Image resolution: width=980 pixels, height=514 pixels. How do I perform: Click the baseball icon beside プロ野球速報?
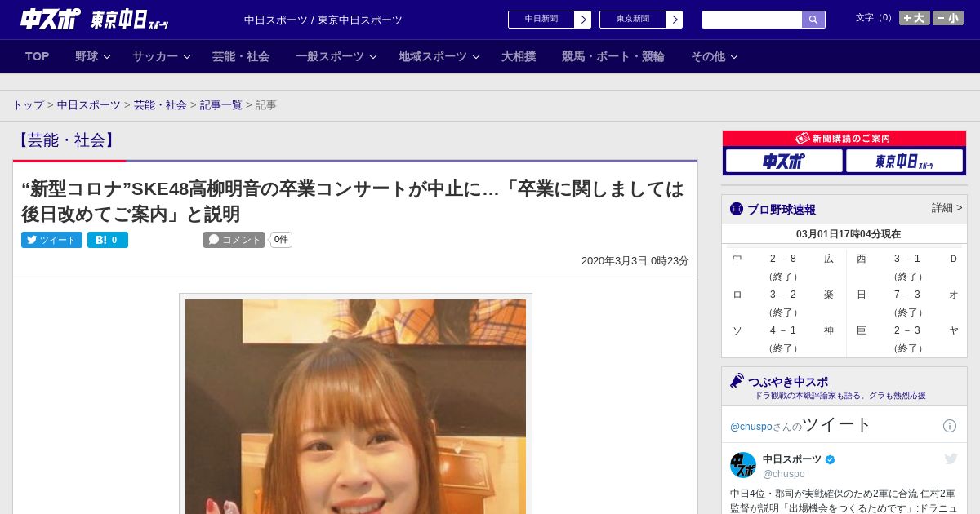coord(737,209)
